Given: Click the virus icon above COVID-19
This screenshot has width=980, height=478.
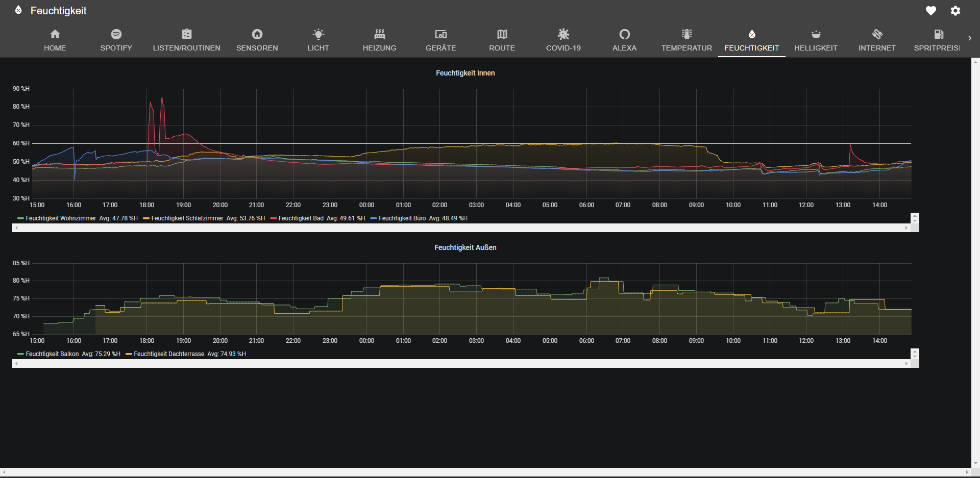Looking at the screenshot, I should point(563,34).
